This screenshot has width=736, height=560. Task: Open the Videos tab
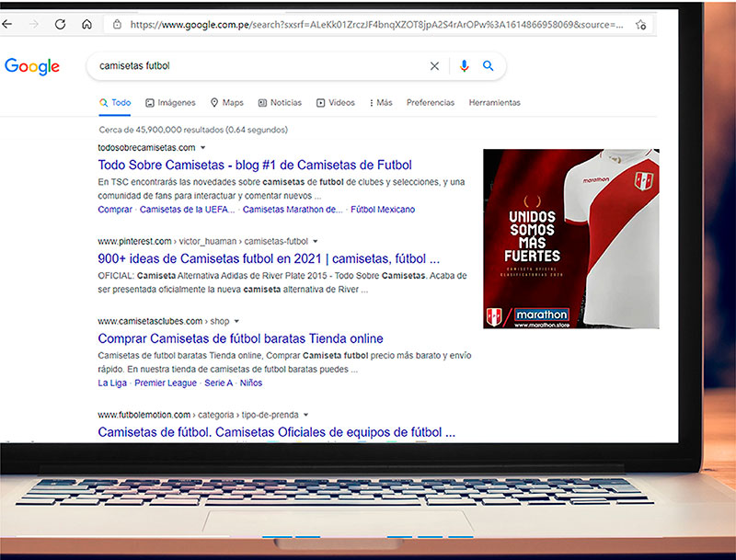click(335, 103)
